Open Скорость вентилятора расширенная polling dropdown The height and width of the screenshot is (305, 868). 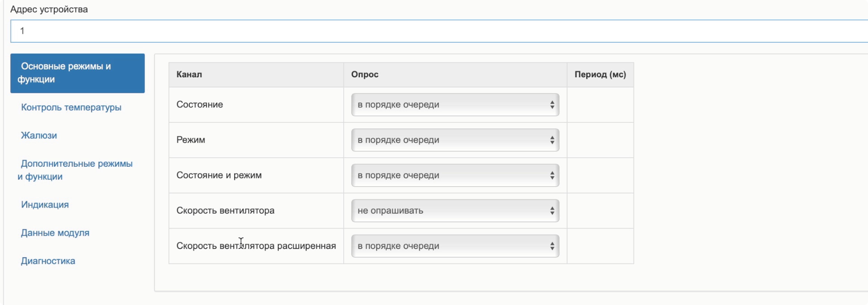pyautogui.click(x=455, y=246)
